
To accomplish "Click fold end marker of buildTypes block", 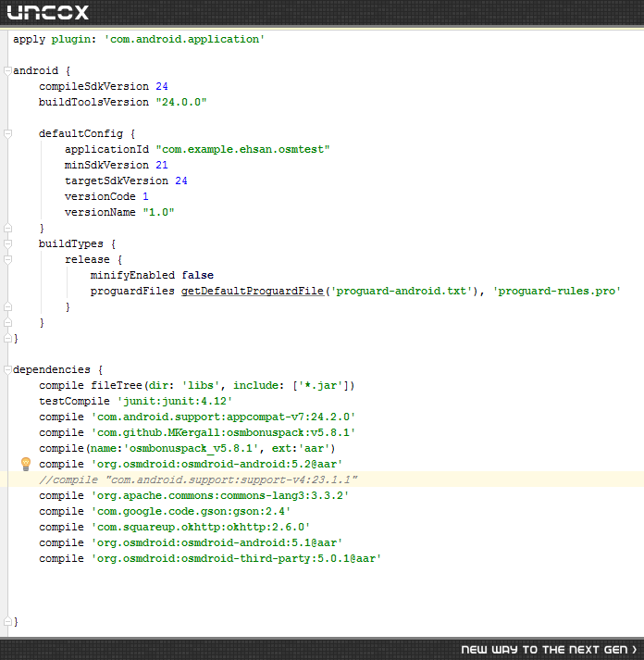I will [x=7, y=323].
